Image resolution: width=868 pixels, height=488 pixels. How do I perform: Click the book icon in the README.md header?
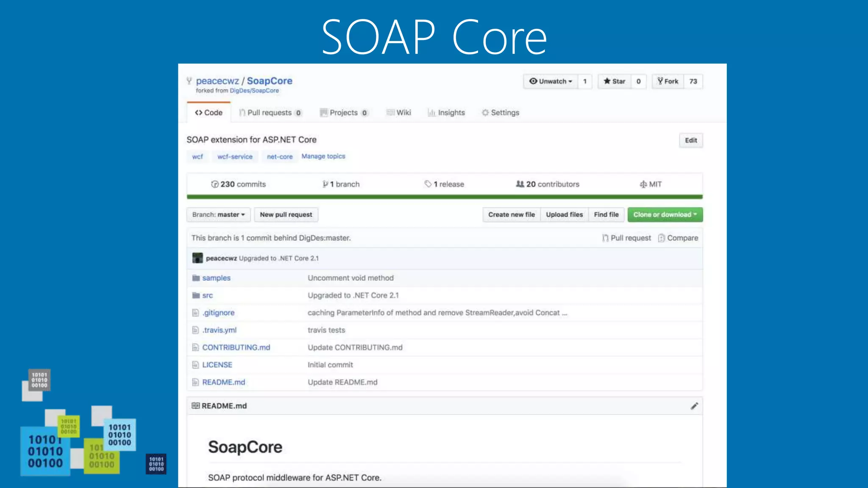[195, 406]
